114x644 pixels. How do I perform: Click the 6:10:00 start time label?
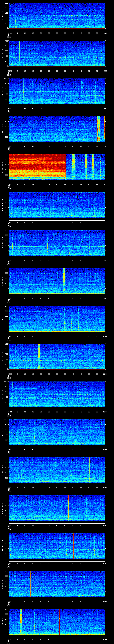click(9, 374)
